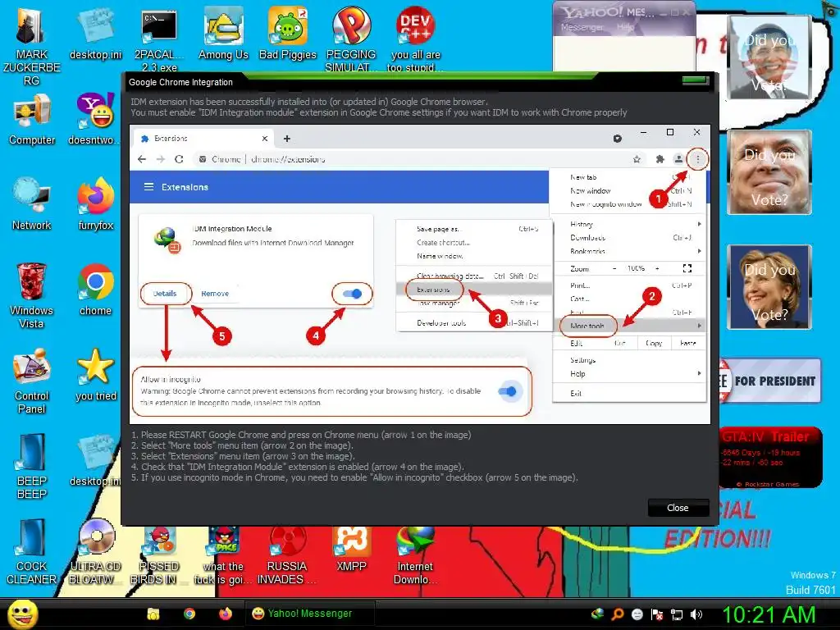The height and width of the screenshot is (630, 840).
Task: Open the IDM system tray icon
Action: (597, 614)
